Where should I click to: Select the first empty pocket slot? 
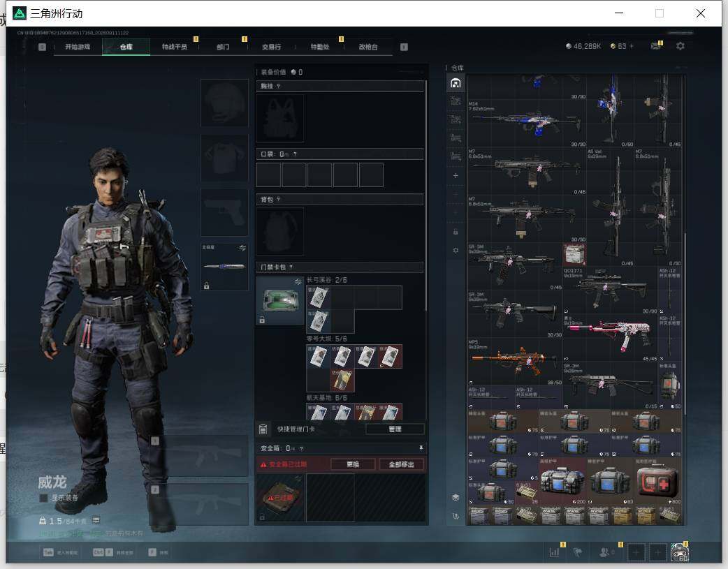[x=268, y=175]
